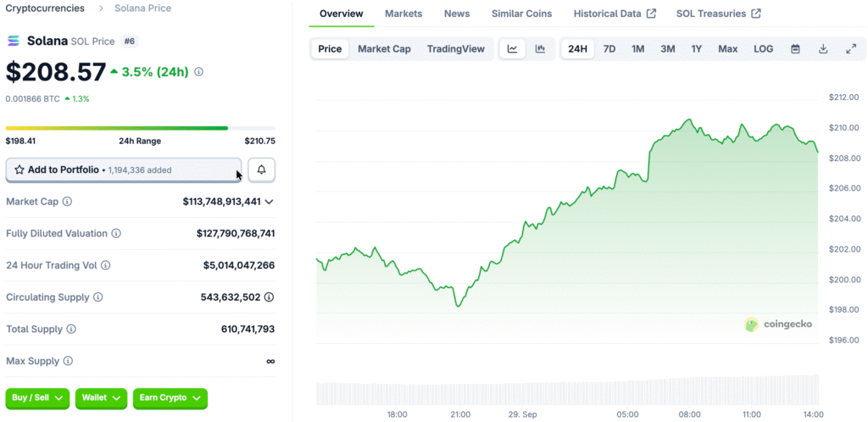The width and height of the screenshot is (868, 422).
Task: Click info icon beside Fully Diluted Valuation
Action: (116, 233)
